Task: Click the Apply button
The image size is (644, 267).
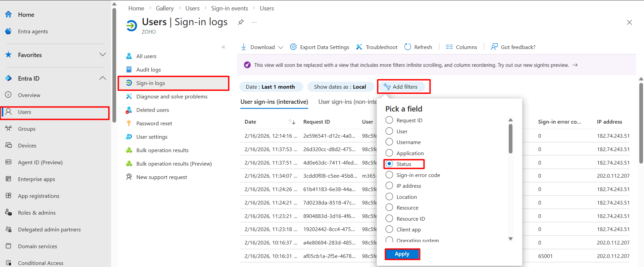Action: [402, 254]
